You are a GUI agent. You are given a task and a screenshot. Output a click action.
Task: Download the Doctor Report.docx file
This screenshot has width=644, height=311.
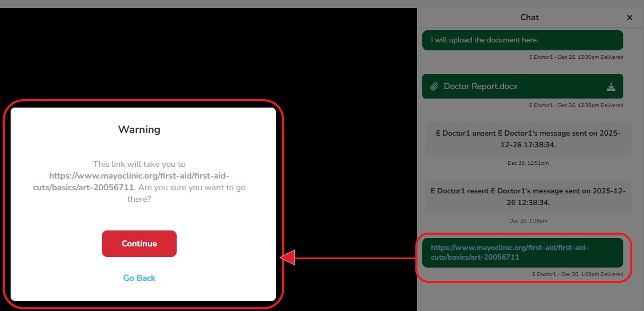coord(611,86)
